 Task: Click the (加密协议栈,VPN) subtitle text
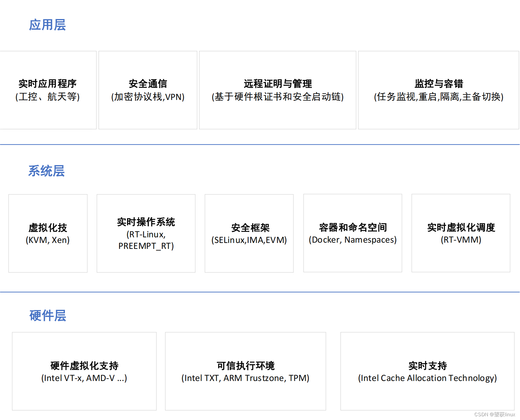pyautogui.click(x=148, y=97)
